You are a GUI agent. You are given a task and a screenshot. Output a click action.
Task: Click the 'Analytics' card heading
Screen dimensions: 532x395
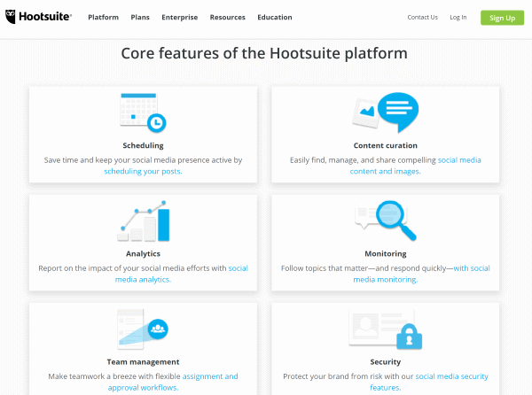point(143,253)
